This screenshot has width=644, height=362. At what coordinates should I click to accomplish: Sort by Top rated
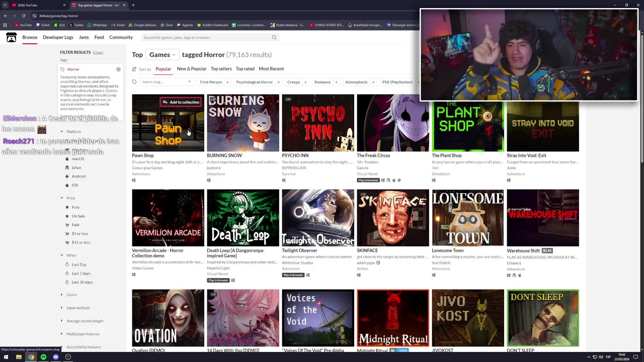tap(245, 69)
